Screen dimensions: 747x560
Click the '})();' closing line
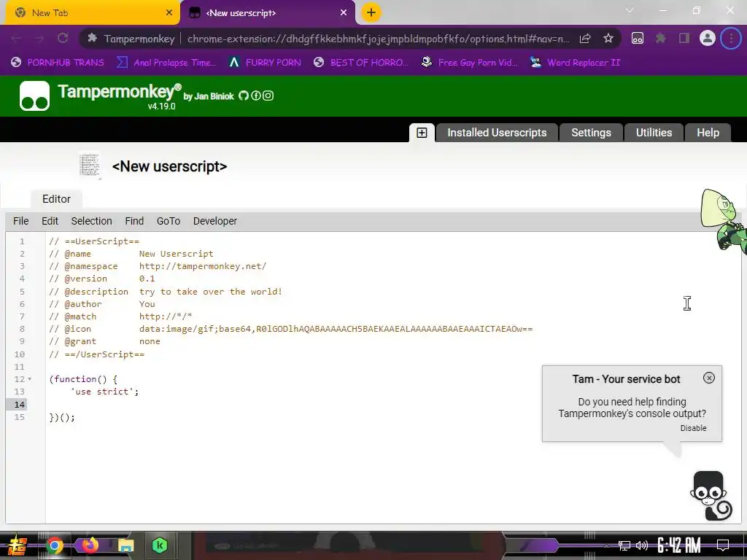coord(62,417)
